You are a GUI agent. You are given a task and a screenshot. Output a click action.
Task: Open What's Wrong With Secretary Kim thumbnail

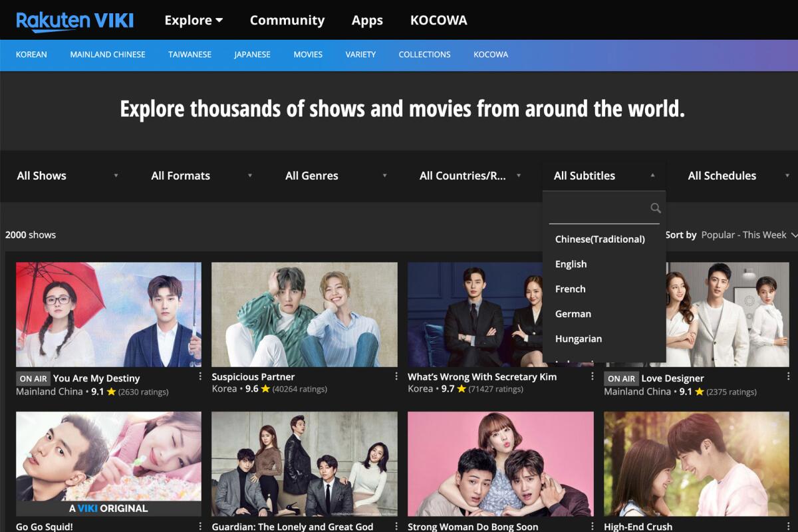point(475,315)
